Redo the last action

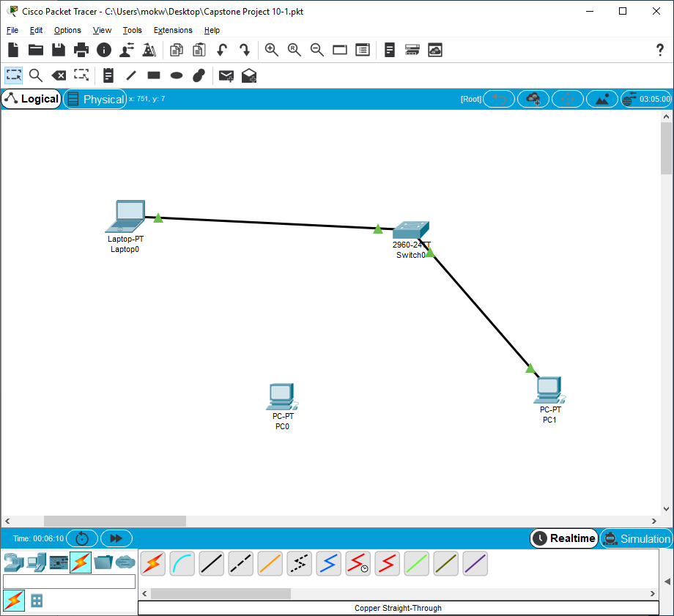coord(245,50)
